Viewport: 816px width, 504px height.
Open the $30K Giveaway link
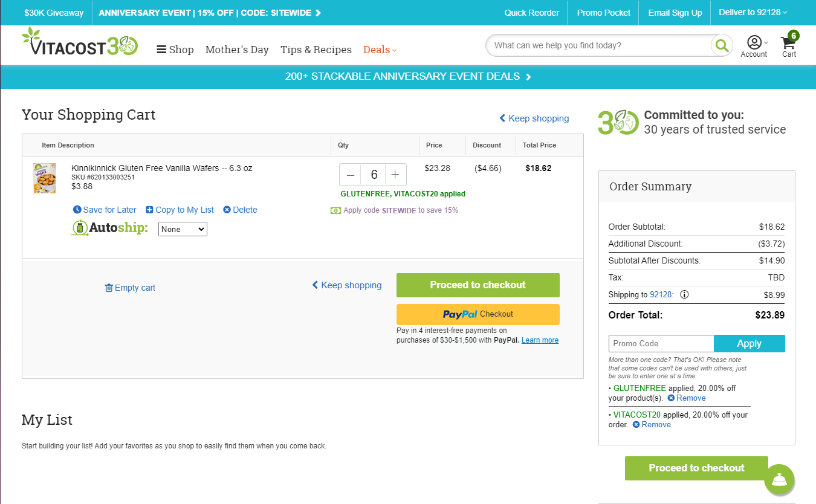tap(54, 13)
